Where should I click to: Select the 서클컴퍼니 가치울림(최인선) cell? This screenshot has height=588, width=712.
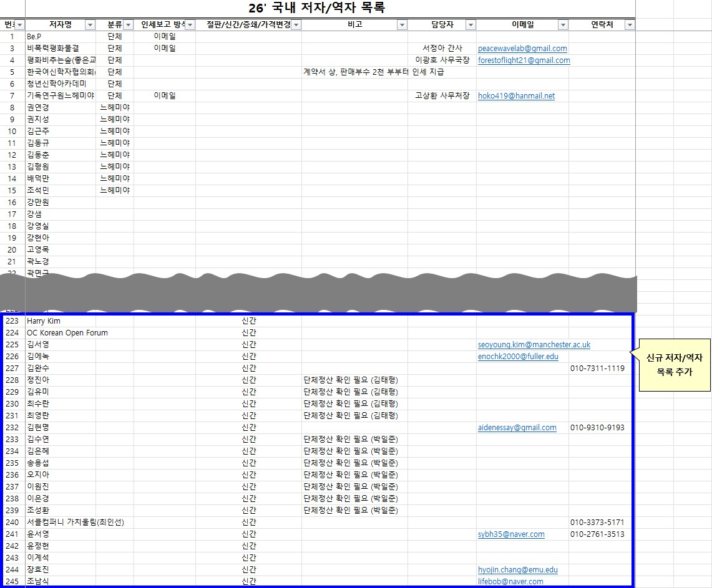[x=76, y=523]
